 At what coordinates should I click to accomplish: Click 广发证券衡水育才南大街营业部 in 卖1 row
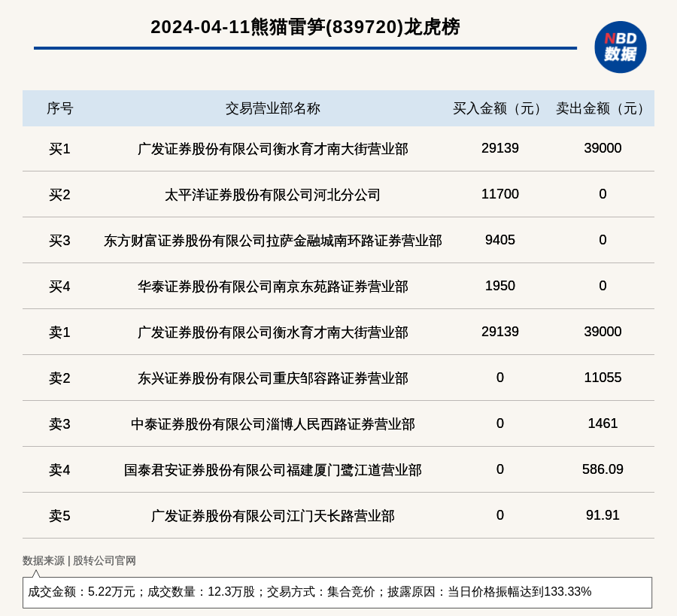273,332
